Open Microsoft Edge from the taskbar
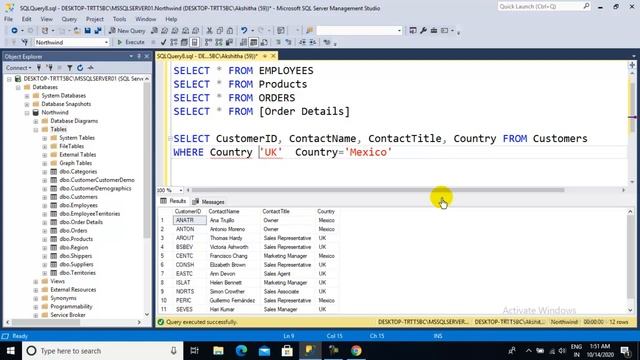This screenshot has width=640, height=360. tap(241, 351)
